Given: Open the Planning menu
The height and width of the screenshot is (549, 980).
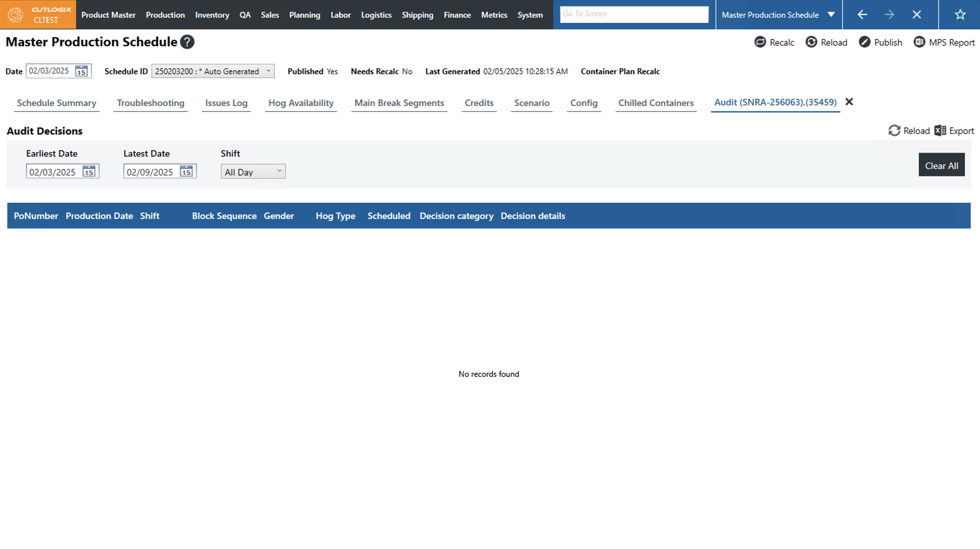Looking at the screenshot, I should 304,15.
